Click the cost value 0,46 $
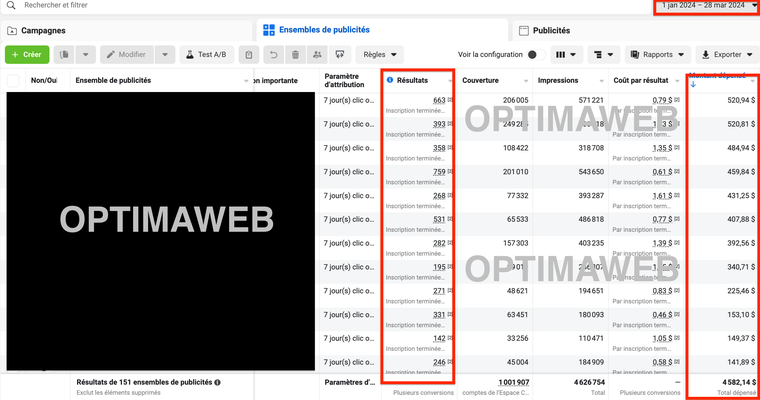The width and height of the screenshot is (760, 400). [662, 315]
